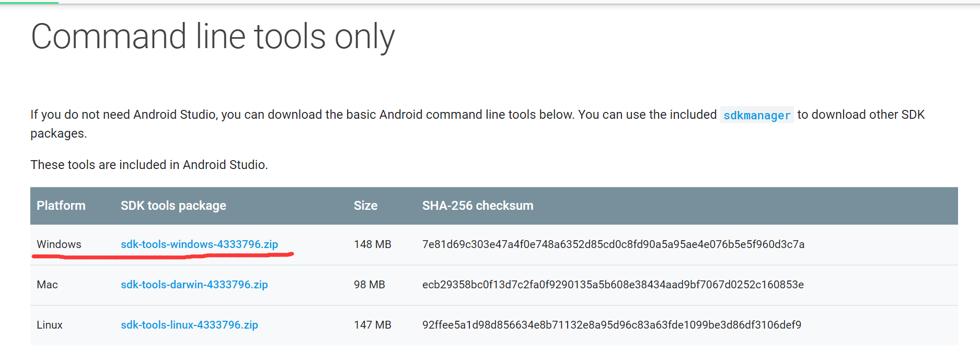Click the SDK tools package column header

174,206
